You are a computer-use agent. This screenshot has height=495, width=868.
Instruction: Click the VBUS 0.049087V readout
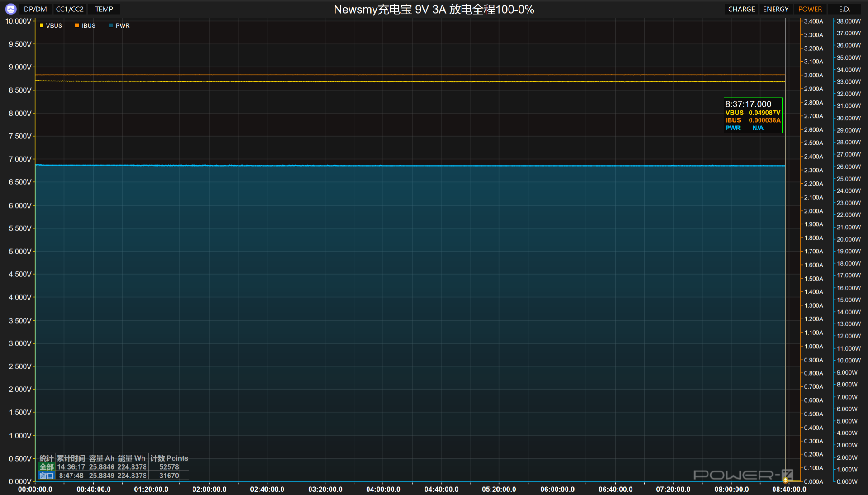pyautogui.click(x=753, y=113)
